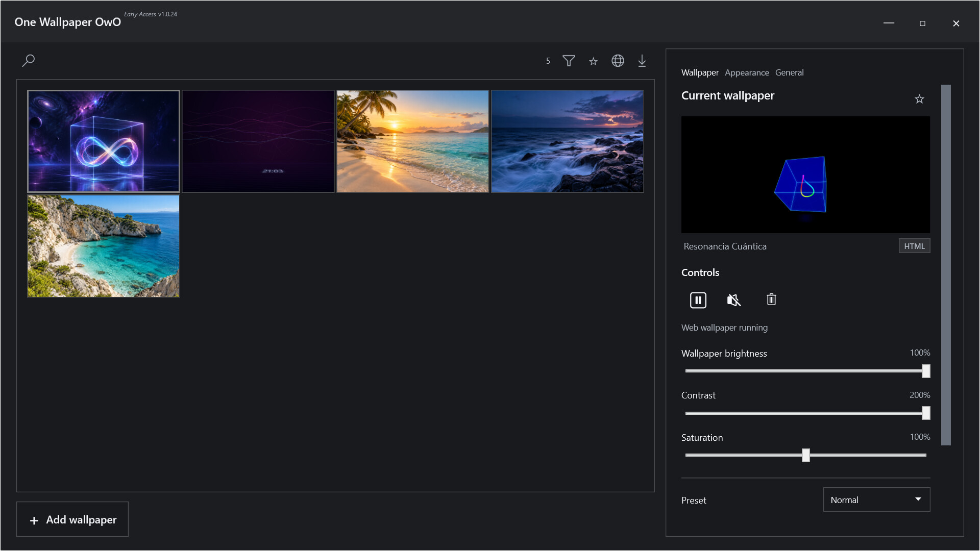
Task: Delete current wallpaper with trash icon
Action: click(x=771, y=299)
